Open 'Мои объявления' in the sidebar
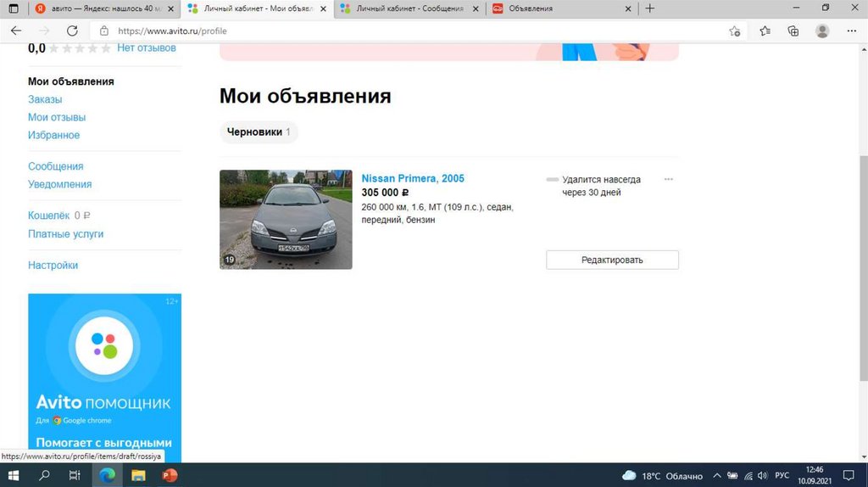 point(71,81)
